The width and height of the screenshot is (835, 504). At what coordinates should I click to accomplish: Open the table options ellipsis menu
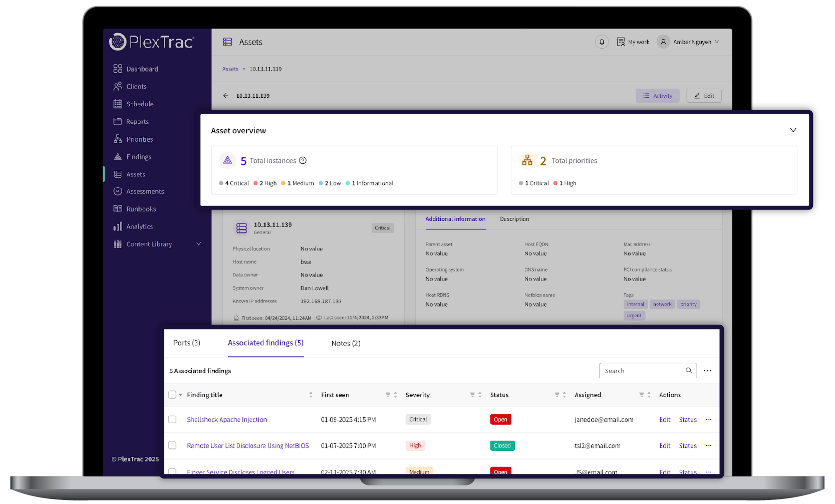(x=707, y=371)
